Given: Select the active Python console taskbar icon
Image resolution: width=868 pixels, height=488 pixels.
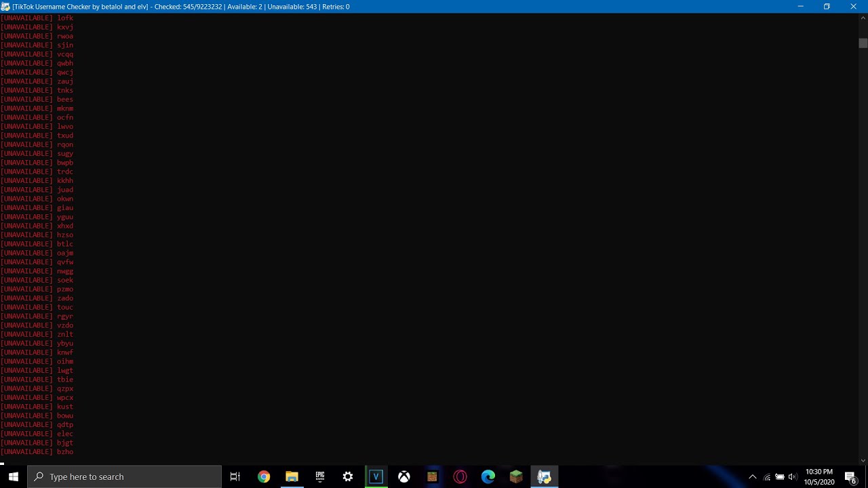Looking at the screenshot, I should pyautogui.click(x=545, y=476).
